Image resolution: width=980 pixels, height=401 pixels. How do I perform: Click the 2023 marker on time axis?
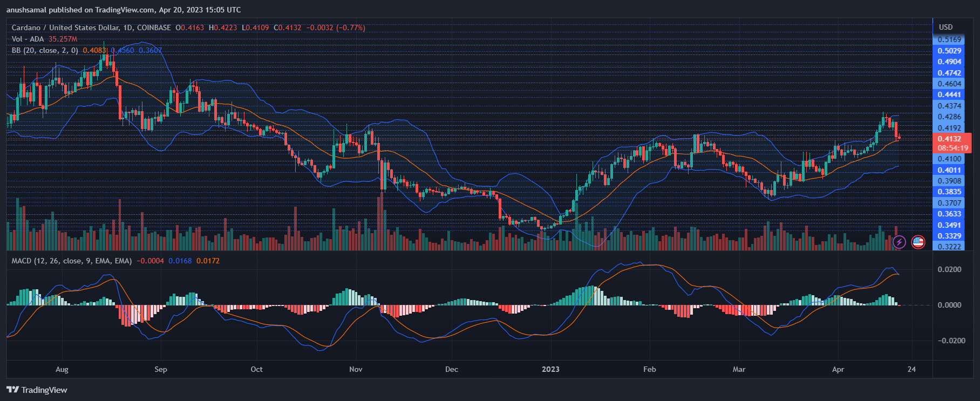550,369
